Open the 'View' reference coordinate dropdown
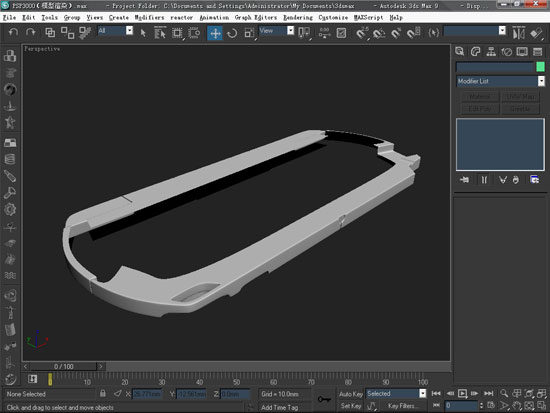This screenshot has width=550, height=413. 290,31
